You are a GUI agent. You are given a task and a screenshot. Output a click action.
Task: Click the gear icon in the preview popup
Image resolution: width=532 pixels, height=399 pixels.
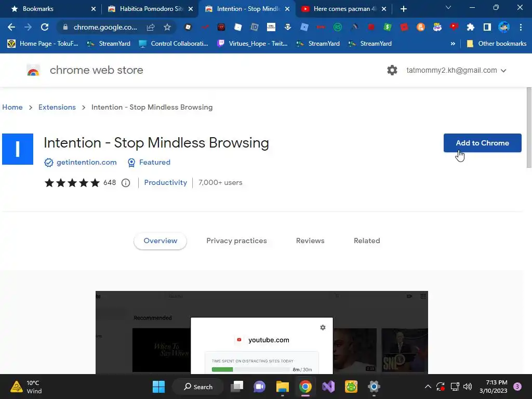coord(323,327)
